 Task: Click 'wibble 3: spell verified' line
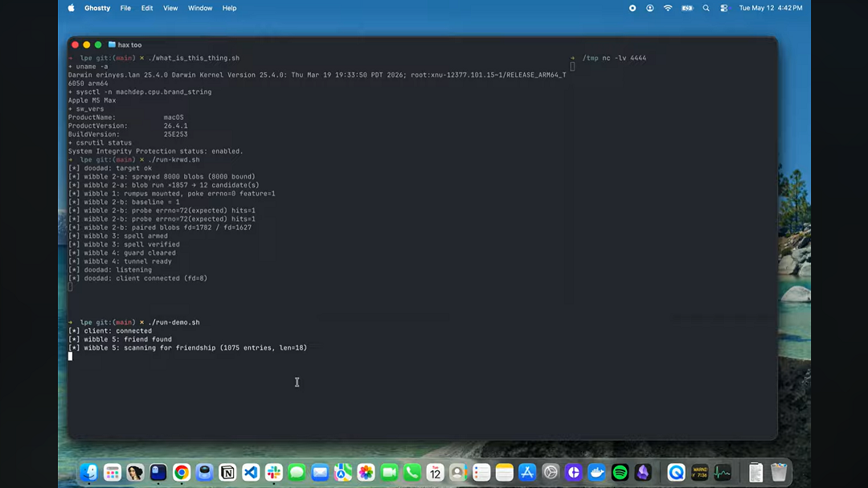coord(124,244)
